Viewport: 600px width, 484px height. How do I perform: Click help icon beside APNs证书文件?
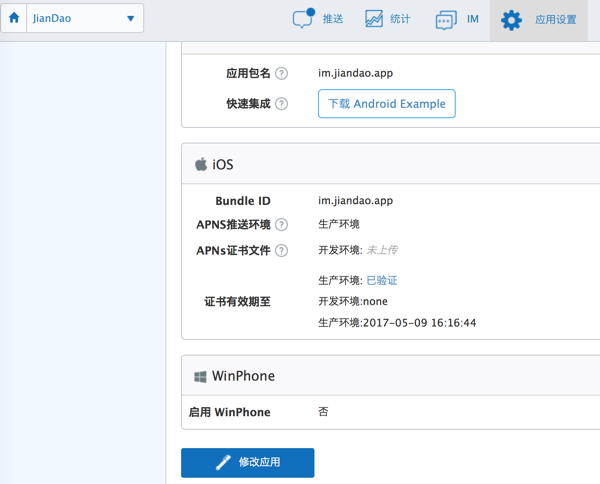[282, 251]
